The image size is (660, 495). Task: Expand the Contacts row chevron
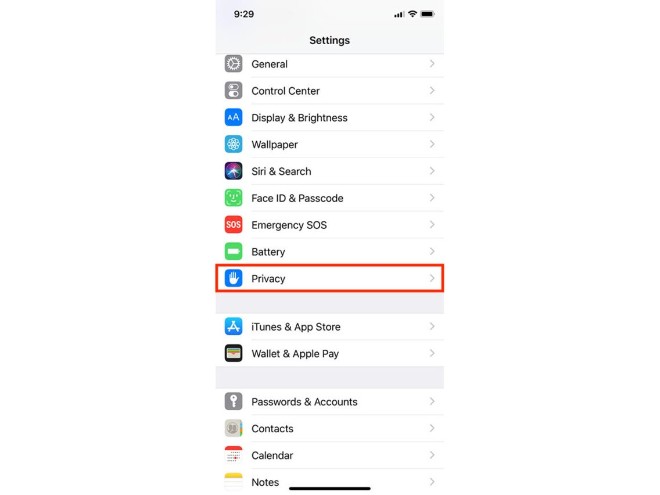(432, 428)
